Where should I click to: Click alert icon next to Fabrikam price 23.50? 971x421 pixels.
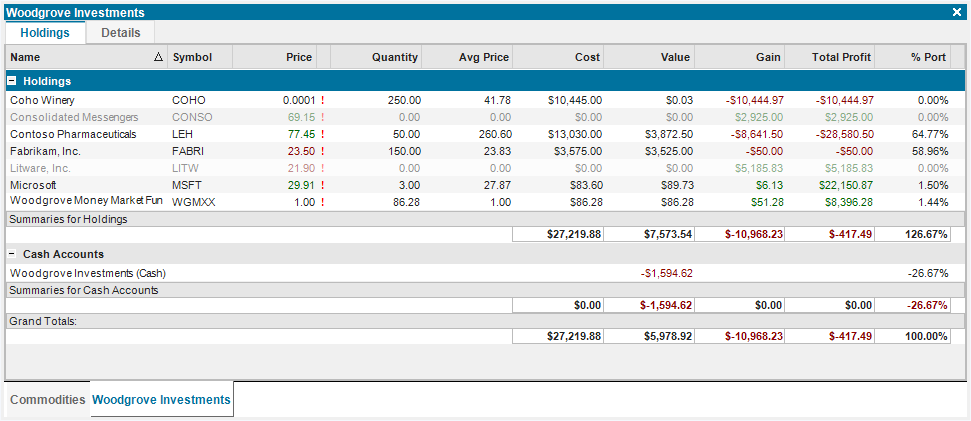(323, 151)
